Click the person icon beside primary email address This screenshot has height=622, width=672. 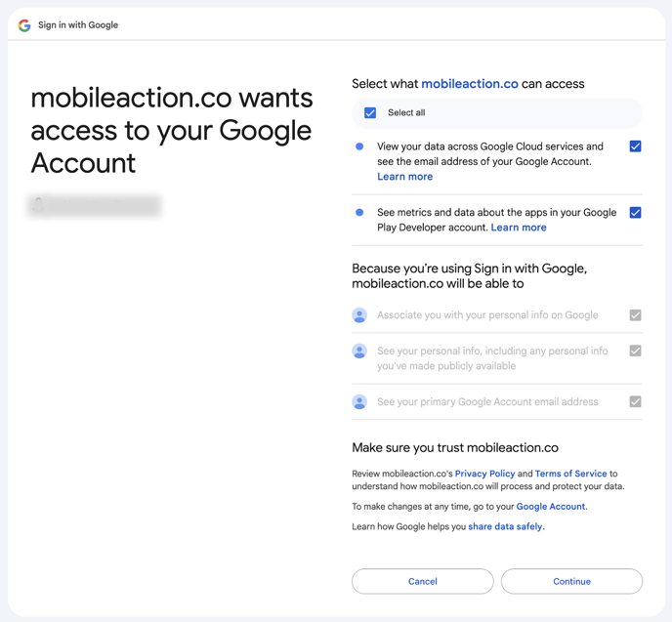(x=359, y=402)
